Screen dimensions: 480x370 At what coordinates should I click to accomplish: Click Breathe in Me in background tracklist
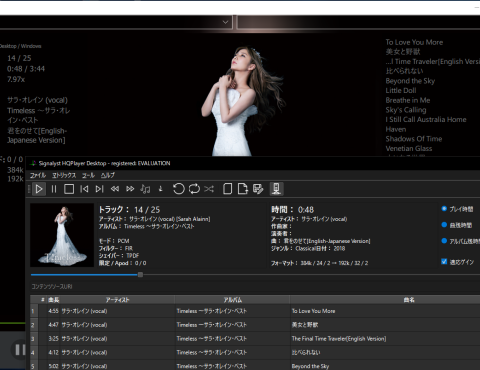pyautogui.click(x=408, y=100)
